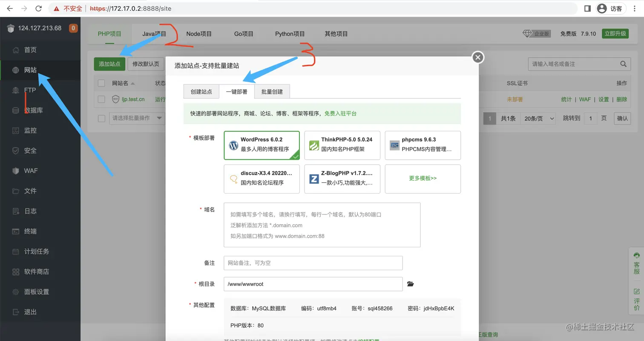Open the 访客 guest profile menu

pos(611,9)
